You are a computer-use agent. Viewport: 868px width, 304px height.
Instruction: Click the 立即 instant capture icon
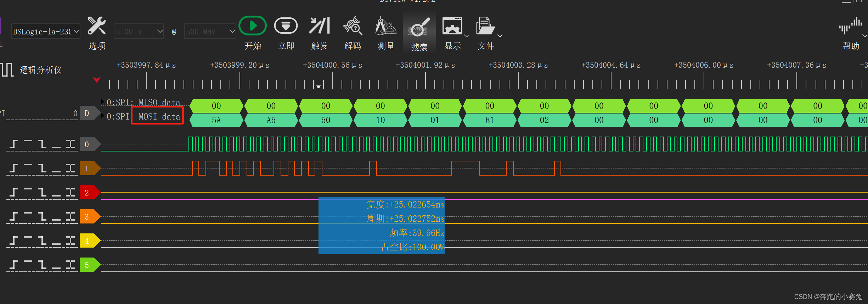pyautogui.click(x=286, y=26)
